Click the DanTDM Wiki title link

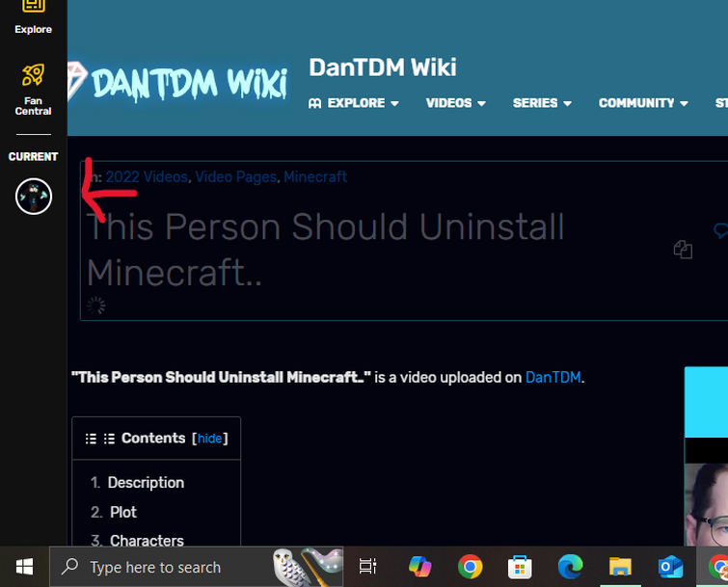[x=383, y=67]
